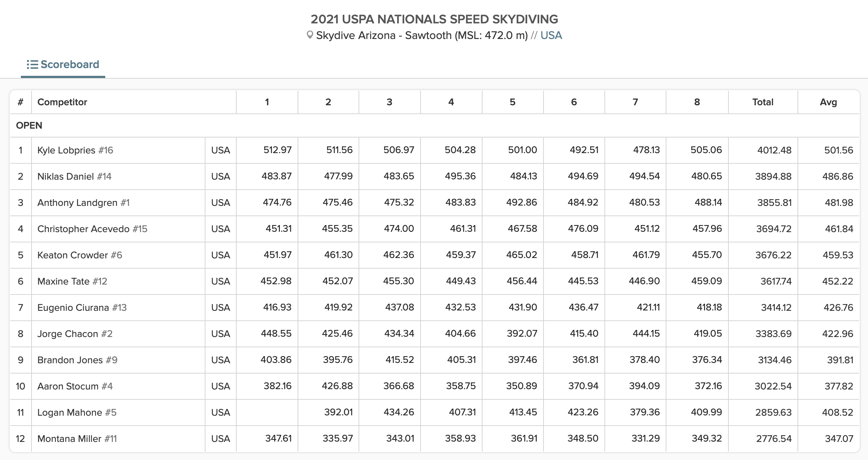The image size is (868, 460).
Task: Open competitor Kyle Lobpries #16
Action: [75, 150]
